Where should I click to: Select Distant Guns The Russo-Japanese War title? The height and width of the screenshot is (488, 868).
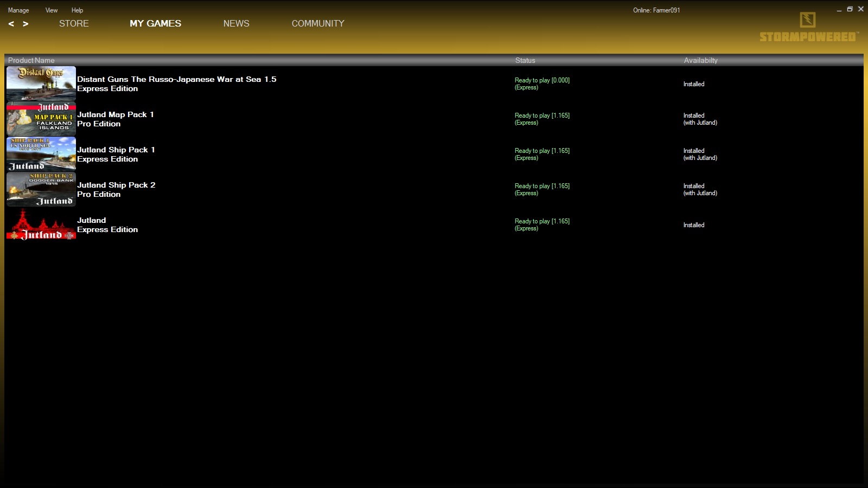pos(177,84)
